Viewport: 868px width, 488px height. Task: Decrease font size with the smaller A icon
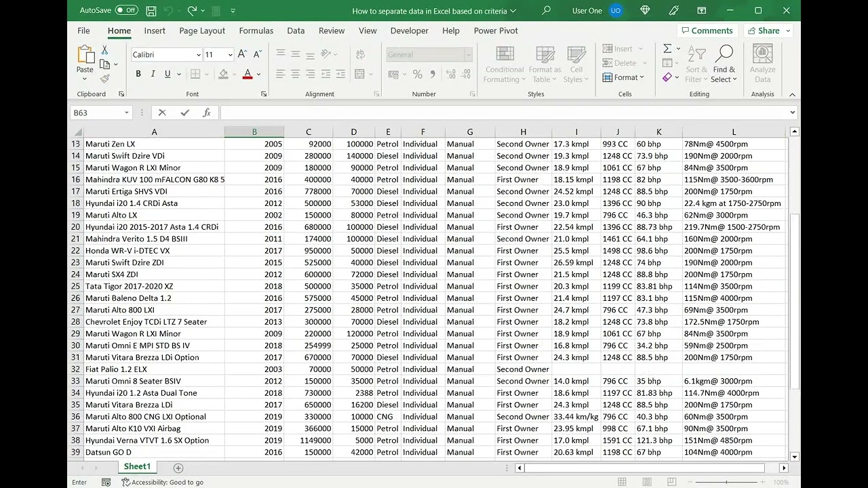click(258, 54)
